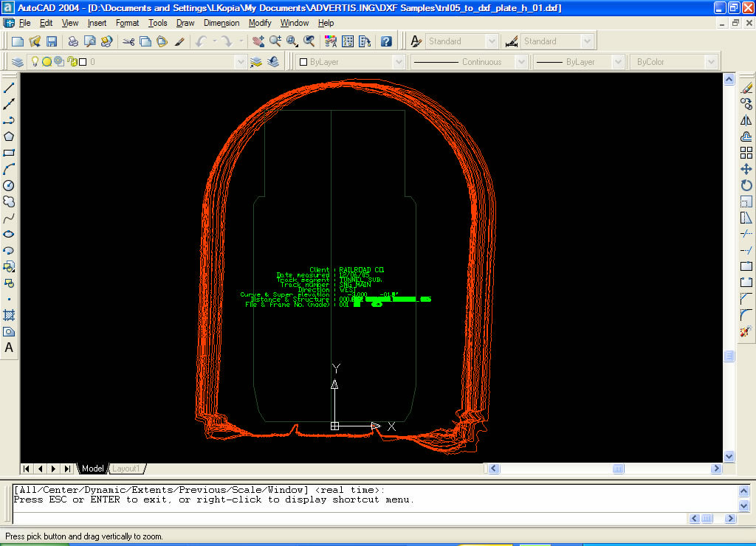
Task: Select the Ellipse draw tool
Action: (x=9, y=234)
